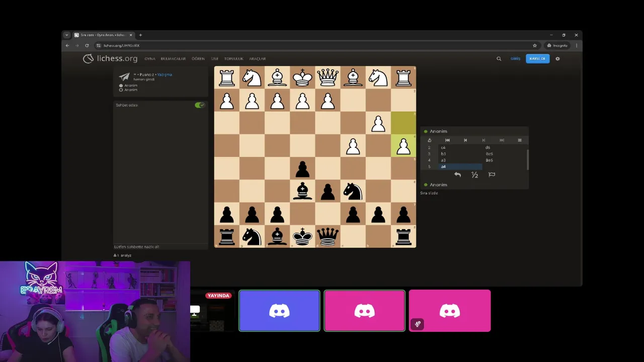The height and width of the screenshot is (362, 644).
Task: Open the ARAÇLAR menu
Action: pos(257,59)
